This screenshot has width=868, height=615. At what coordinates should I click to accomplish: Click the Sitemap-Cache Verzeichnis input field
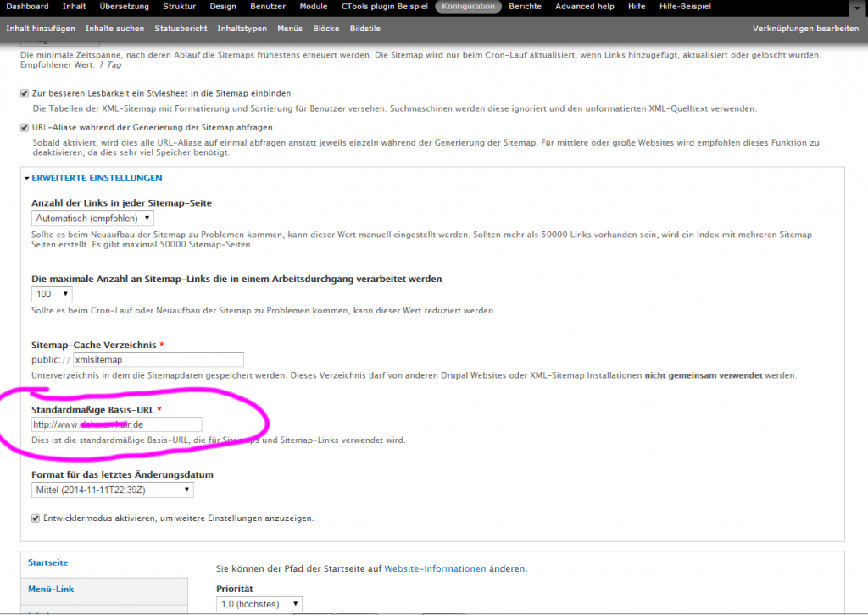tap(158, 359)
